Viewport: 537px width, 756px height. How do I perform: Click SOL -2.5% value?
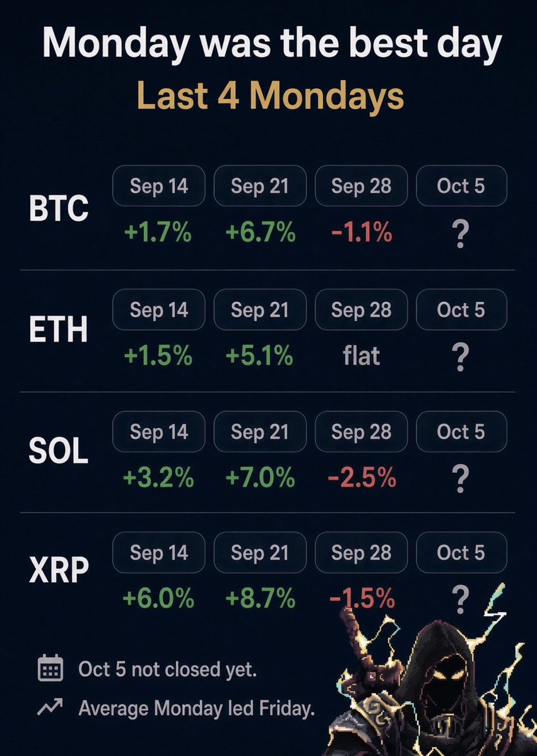point(362,478)
